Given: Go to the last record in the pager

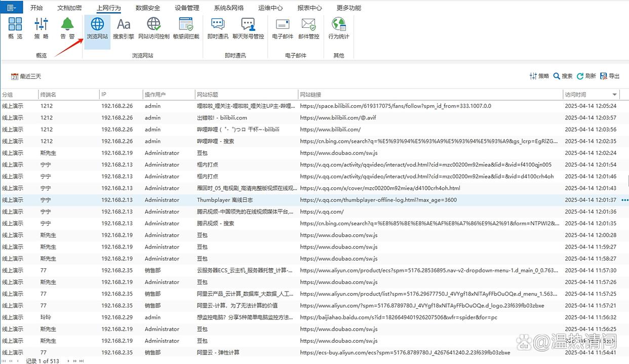Looking at the screenshot, I should tap(82, 361).
